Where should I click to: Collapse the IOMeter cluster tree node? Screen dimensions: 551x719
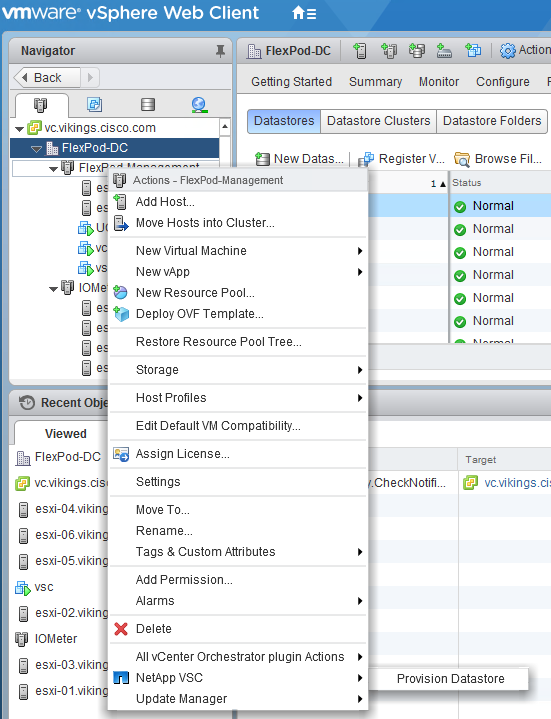[x=54, y=289]
